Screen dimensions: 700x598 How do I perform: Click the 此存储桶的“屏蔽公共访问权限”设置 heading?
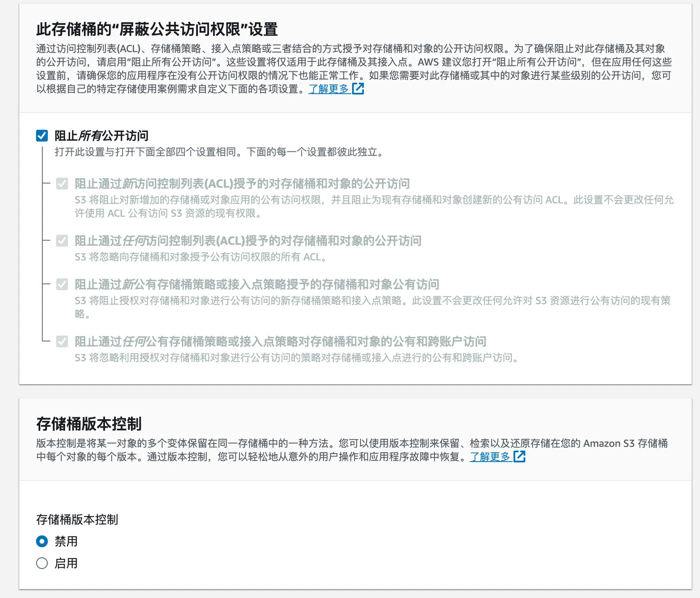pos(157,29)
